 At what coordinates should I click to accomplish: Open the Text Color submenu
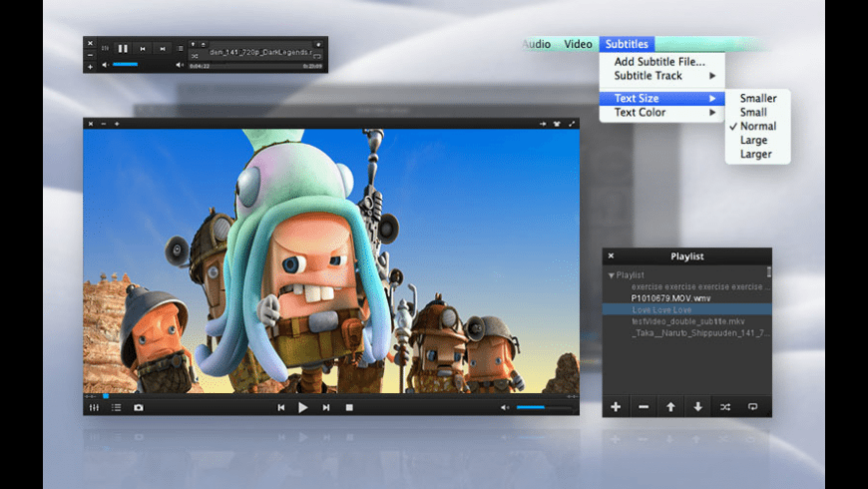662,113
